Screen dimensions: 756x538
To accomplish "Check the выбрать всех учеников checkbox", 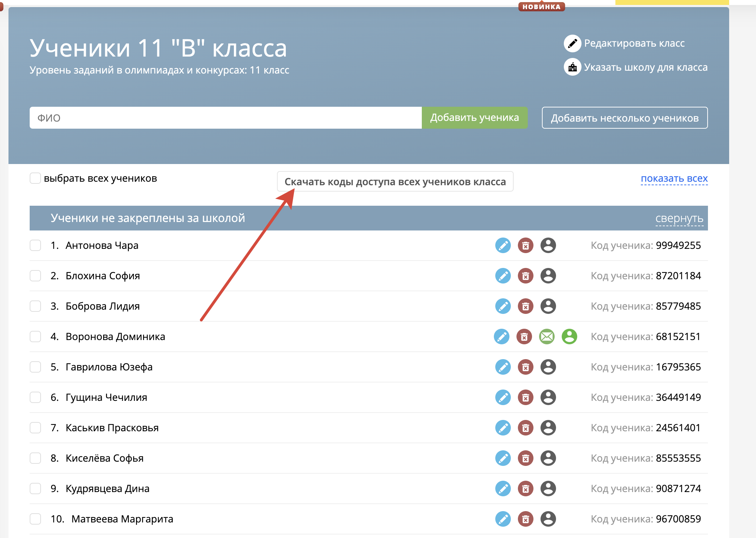I will 35,178.
